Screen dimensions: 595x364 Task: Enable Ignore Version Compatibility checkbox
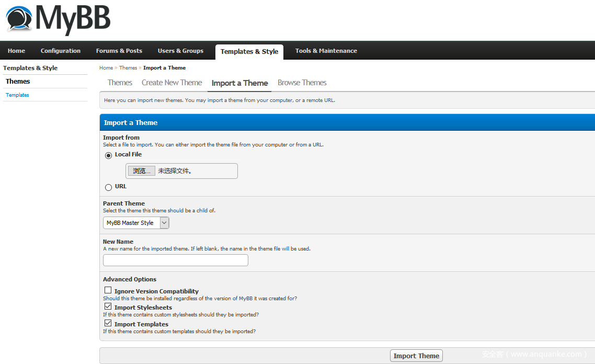(x=108, y=290)
